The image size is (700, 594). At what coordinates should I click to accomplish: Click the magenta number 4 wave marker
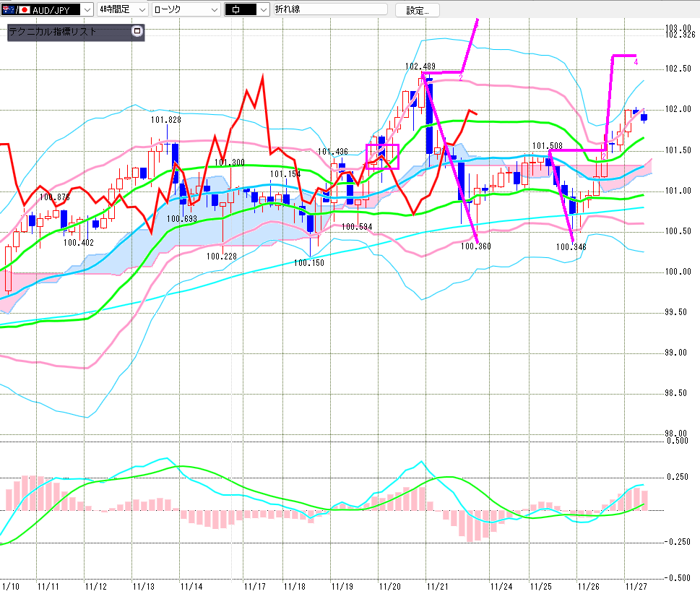tap(636, 63)
